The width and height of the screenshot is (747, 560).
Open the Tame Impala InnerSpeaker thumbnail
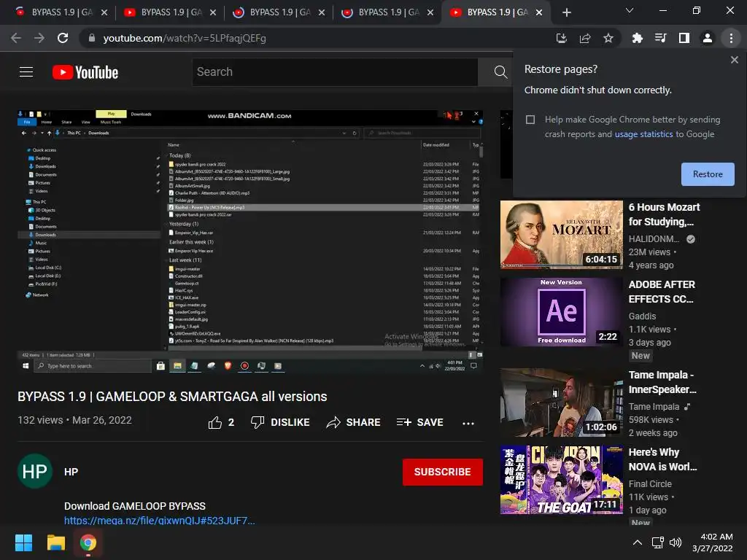click(561, 402)
